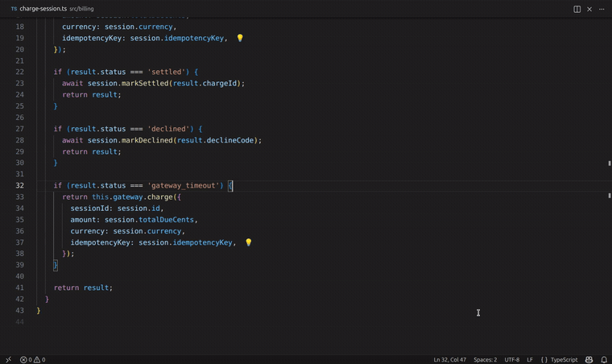This screenshot has width=612, height=364.
Task: Click line number 27 in the gutter
Action: coord(19,129)
